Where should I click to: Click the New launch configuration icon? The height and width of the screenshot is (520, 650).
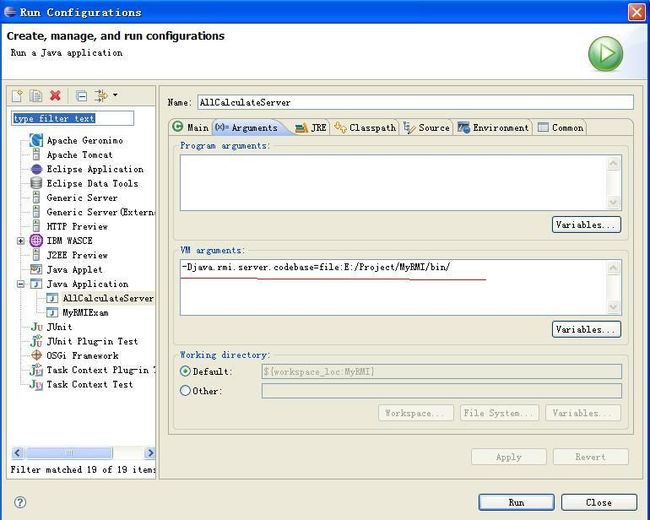[17, 96]
